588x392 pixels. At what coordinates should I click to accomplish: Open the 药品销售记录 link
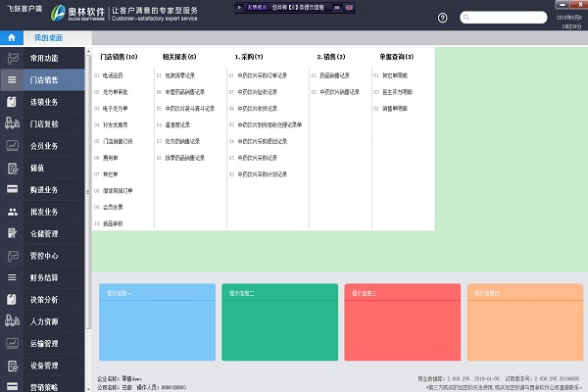pyautogui.click(x=339, y=74)
